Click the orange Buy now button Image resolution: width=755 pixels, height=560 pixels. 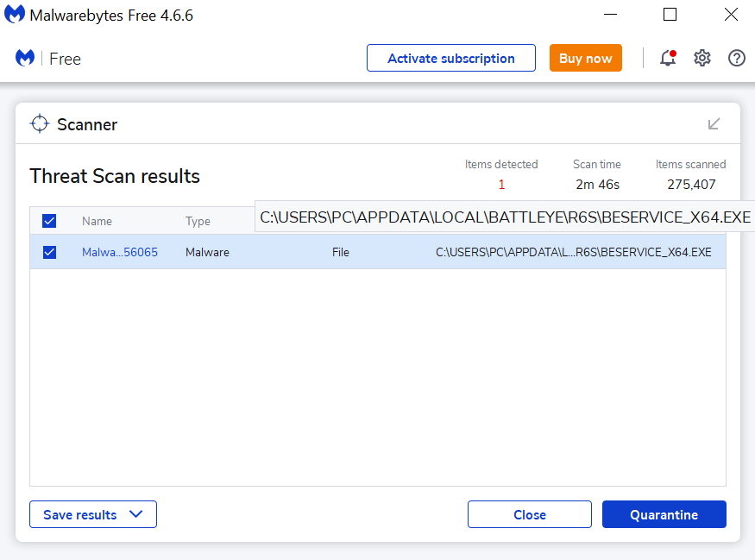click(x=586, y=59)
